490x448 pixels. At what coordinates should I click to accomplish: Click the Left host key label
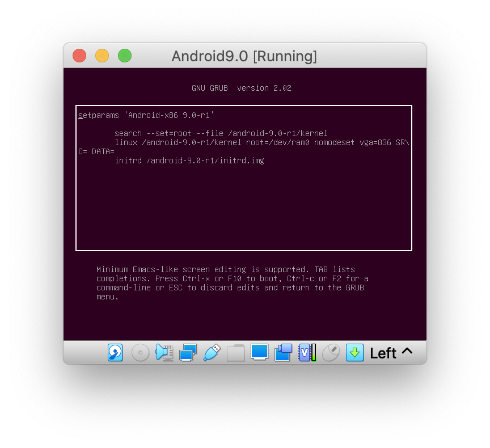click(x=383, y=353)
